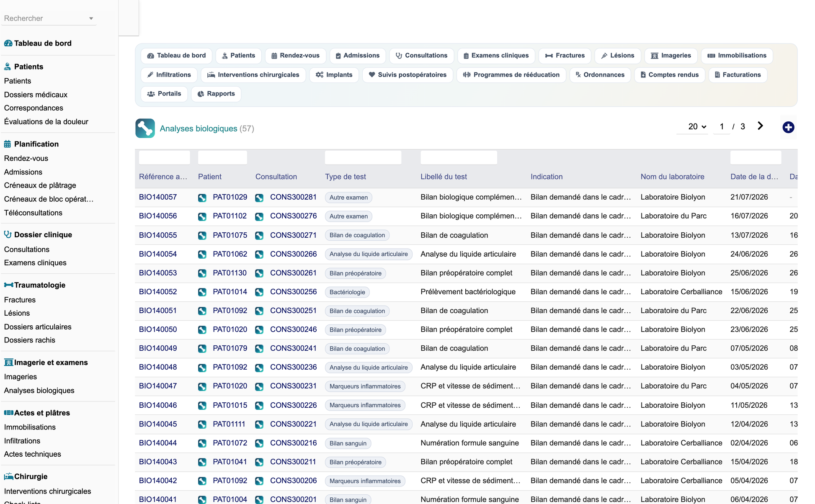This screenshot has width=815, height=504.
Task: Click consultation icon beside CONS300276
Action: (x=259, y=216)
